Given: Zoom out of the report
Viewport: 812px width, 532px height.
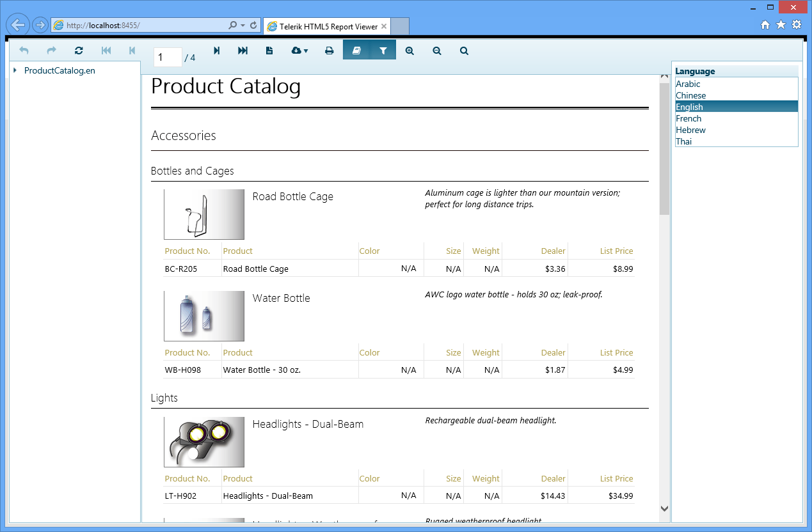Looking at the screenshot, I should (437, 51).
